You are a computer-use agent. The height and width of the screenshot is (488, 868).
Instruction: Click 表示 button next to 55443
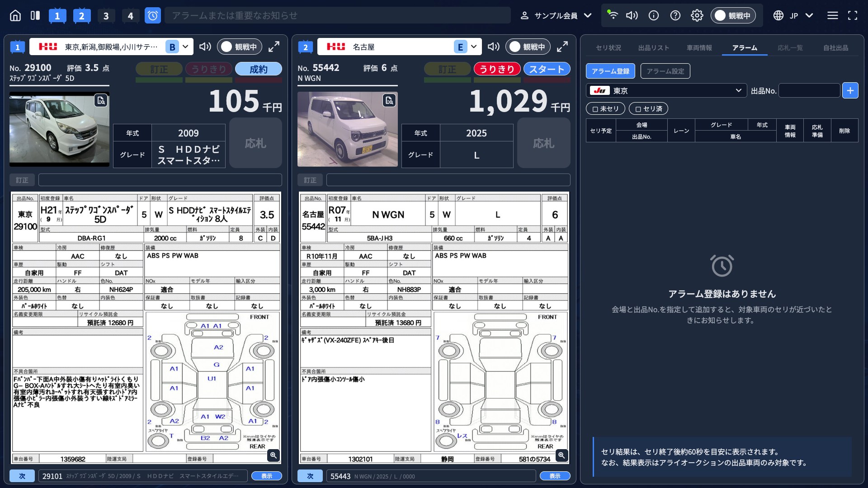point(555,476)
